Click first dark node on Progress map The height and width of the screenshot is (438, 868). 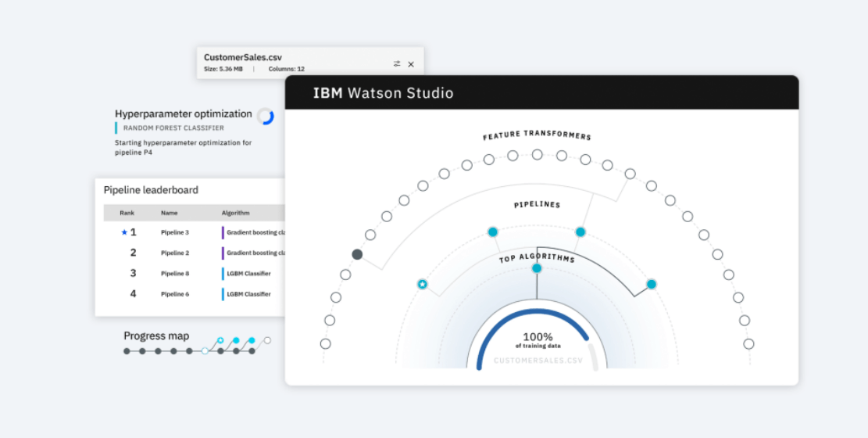[127, 351]
